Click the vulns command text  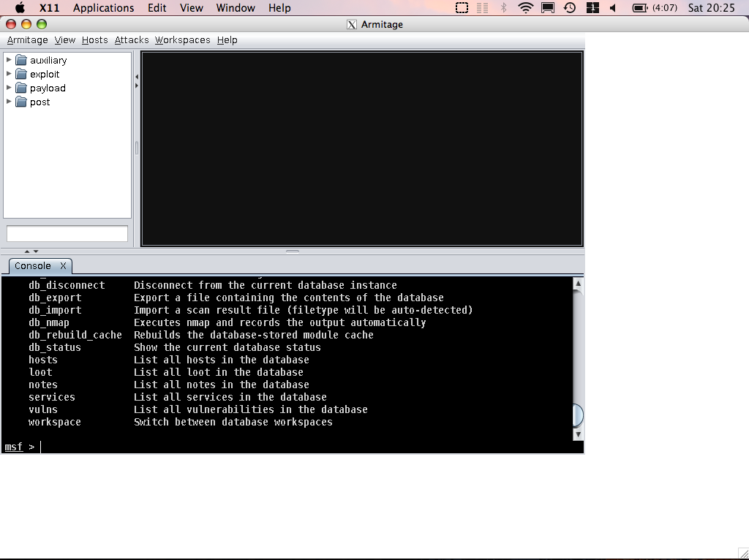43,409
